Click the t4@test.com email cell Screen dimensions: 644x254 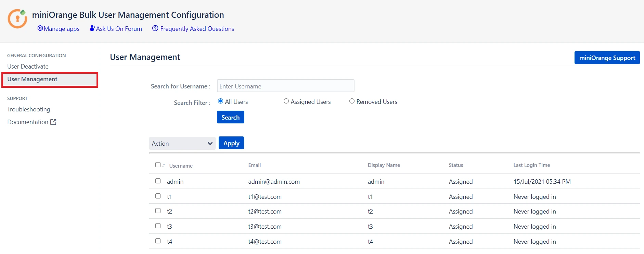[265, 242]
